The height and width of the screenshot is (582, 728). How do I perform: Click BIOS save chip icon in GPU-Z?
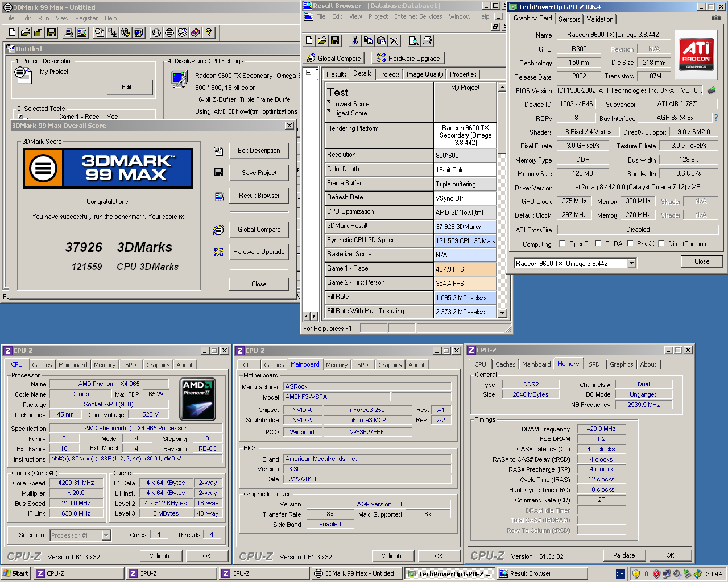click(711, 90)
